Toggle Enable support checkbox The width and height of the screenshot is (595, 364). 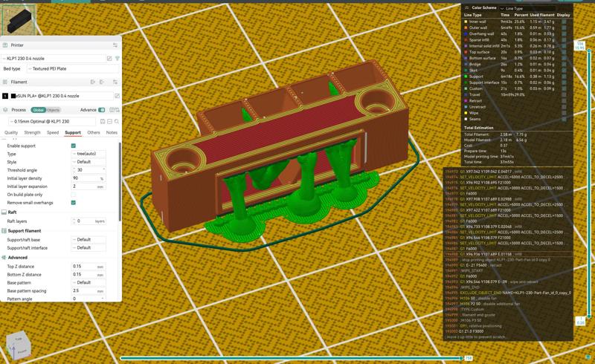(73, 146)
